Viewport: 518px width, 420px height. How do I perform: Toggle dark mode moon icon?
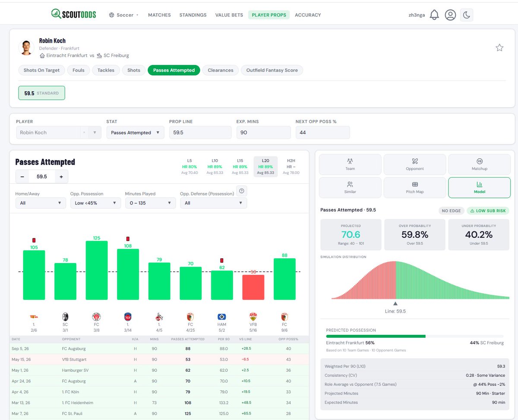(x=467, y=15)
